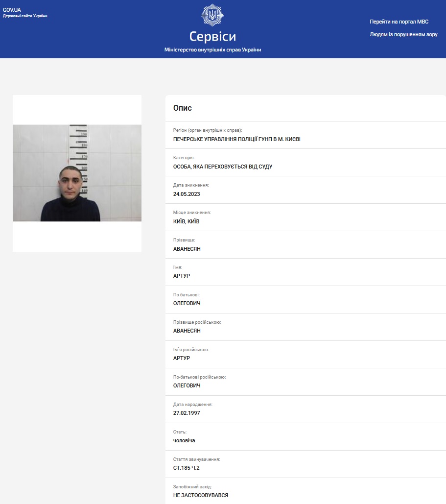The image size is (446, 504).
Task: Click 'Міністерство внутрішніх справ України' subtitle
Action: coord(212,50)
